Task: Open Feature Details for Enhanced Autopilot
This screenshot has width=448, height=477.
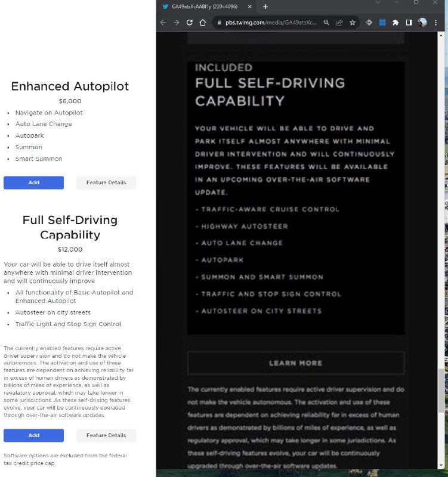Action: 106,182
